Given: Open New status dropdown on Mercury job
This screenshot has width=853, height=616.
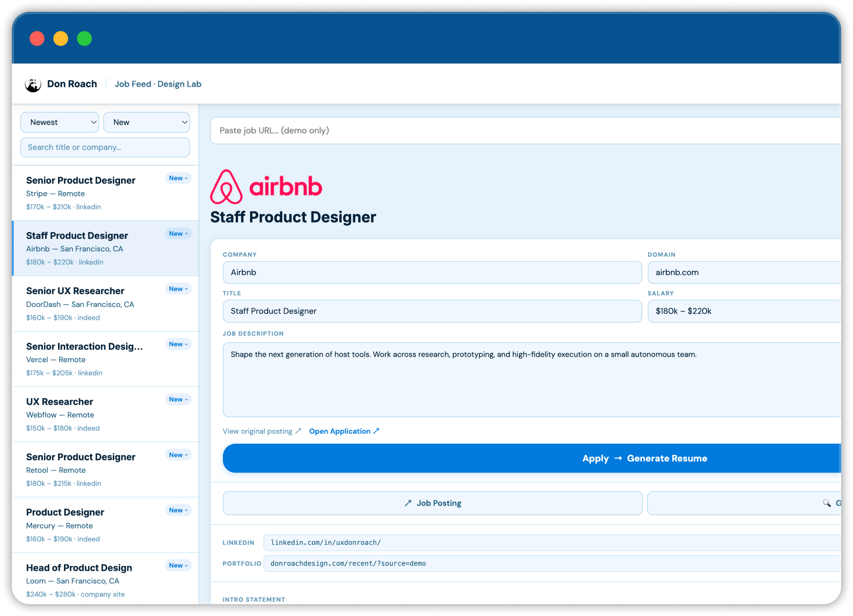Looking at the screenshot, I should [178, 510].
